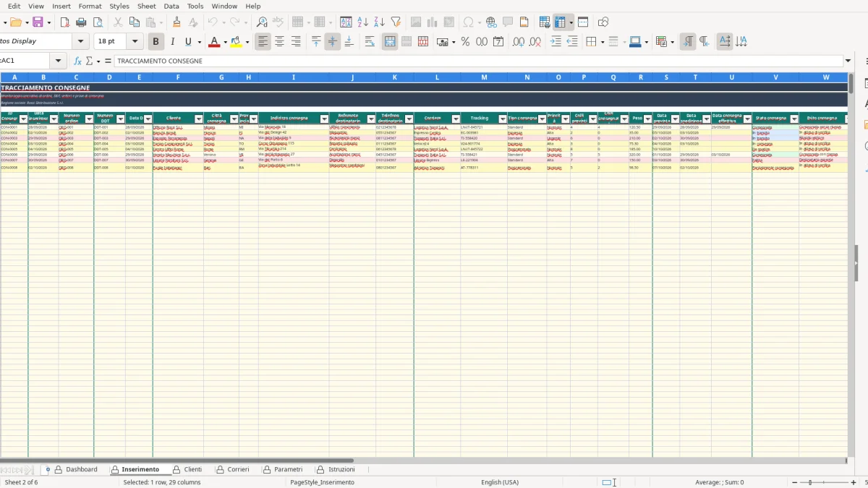Click the yellow highlighting color swatch
Viewport: 868px width, 488px height.
tap(236, 42)
